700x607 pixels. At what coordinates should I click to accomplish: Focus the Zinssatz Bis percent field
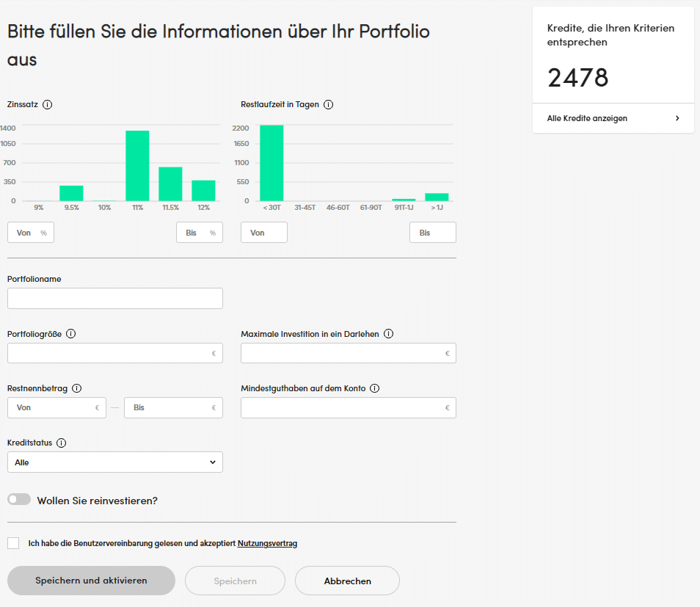[200, 233]
